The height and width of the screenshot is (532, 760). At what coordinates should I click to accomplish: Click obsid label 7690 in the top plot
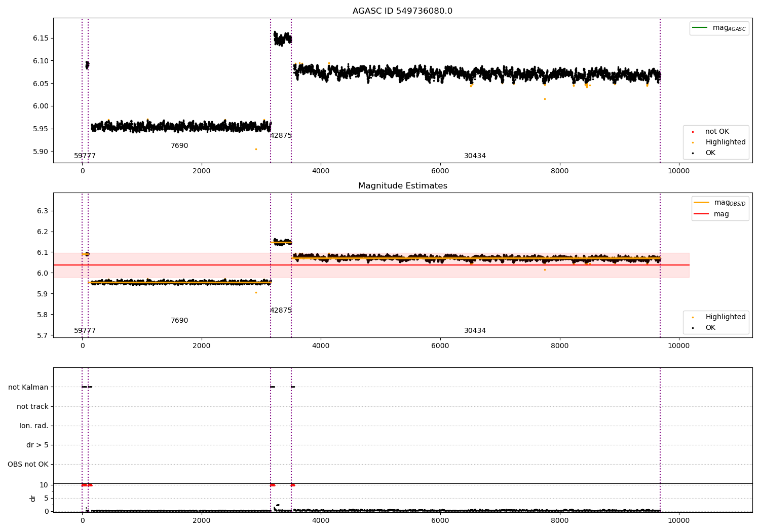[x=179, y=146]
